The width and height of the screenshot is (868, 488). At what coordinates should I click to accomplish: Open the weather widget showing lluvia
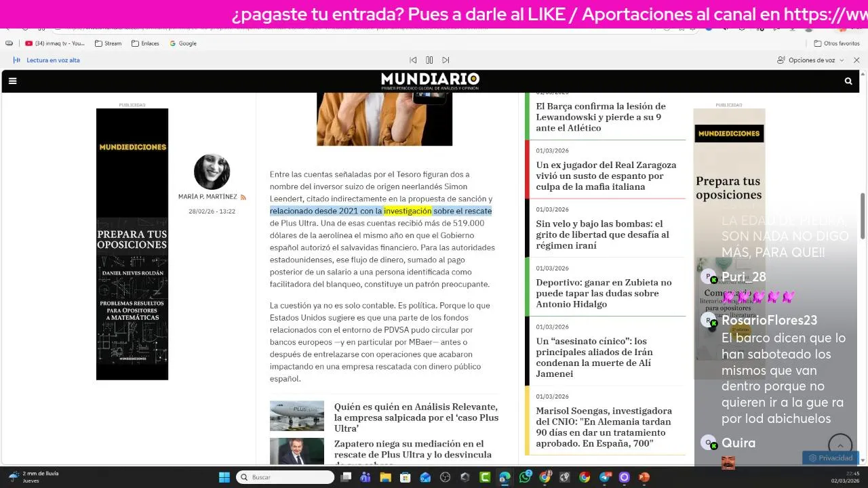(x=33, y=477)
